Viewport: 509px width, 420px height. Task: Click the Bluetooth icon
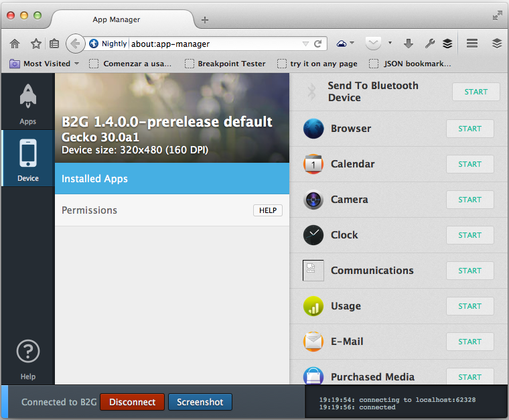coord(311,92)
